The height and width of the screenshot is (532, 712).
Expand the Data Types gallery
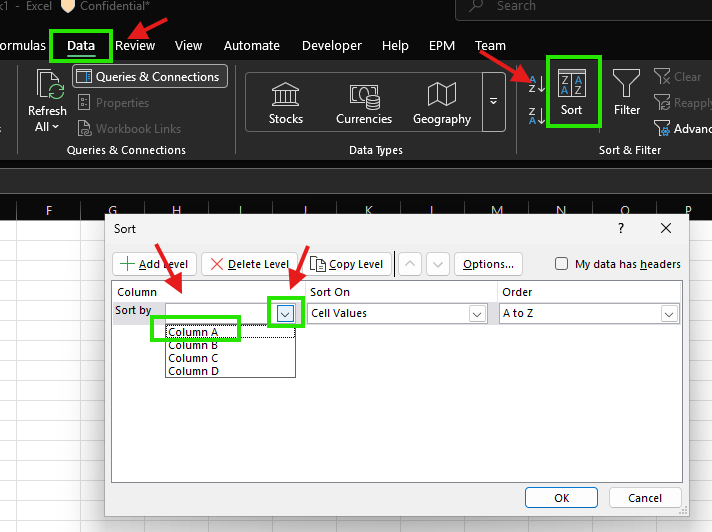tap(494, 102)
